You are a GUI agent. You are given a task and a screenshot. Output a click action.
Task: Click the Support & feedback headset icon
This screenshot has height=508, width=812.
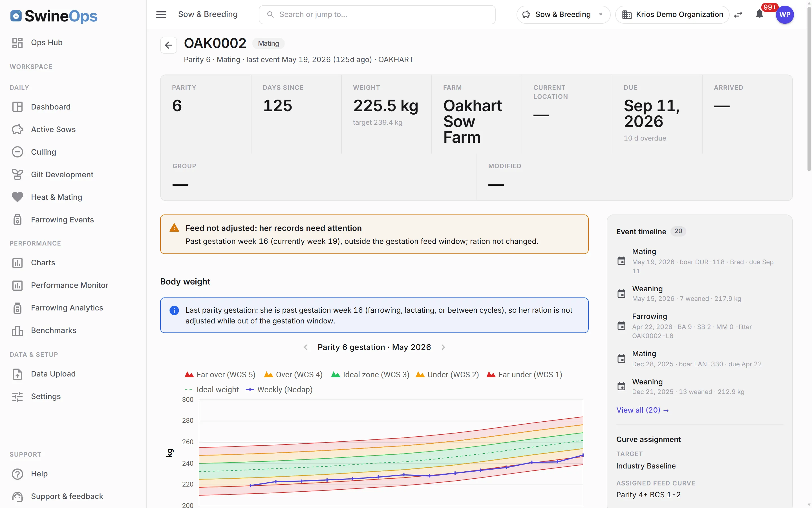coord(17,496)
